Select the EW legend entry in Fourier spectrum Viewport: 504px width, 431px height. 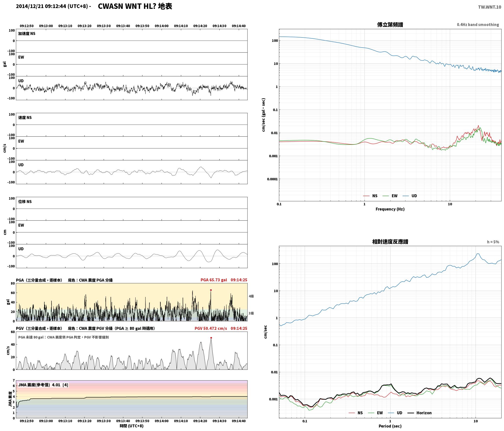coord(390,196)
